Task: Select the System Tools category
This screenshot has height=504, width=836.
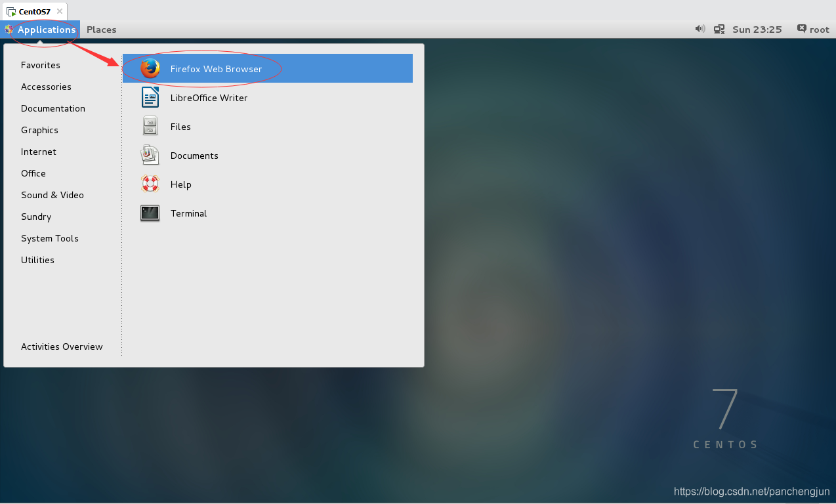Action: (x=50, y=238)
